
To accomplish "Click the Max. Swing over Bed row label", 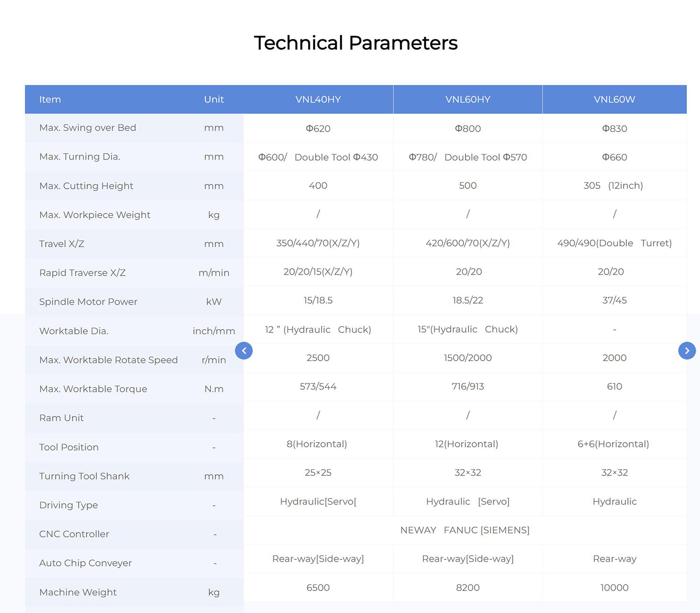I will 88,128.
